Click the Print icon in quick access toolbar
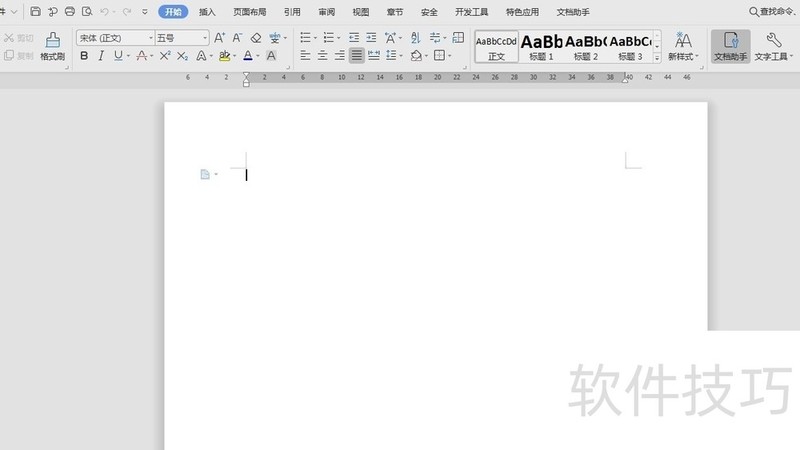The width and height of the screenshot is (800, 450). (x=69, y=11)
